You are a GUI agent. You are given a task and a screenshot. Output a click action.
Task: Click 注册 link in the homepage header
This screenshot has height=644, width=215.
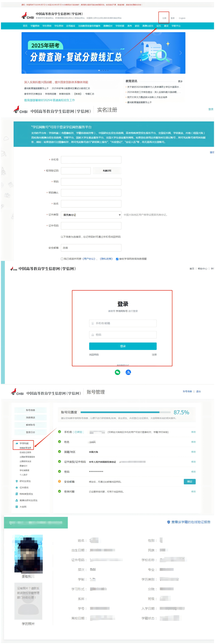[164, 18]
